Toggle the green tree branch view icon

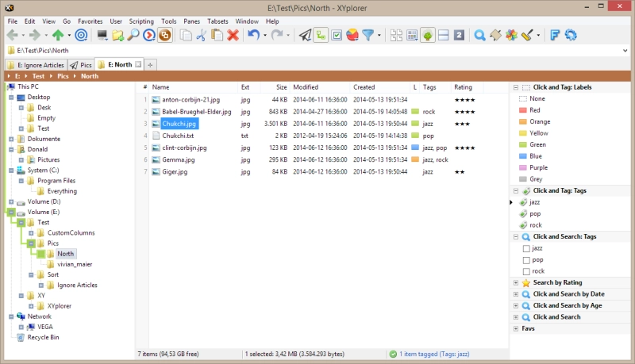(x=321, y=35)
